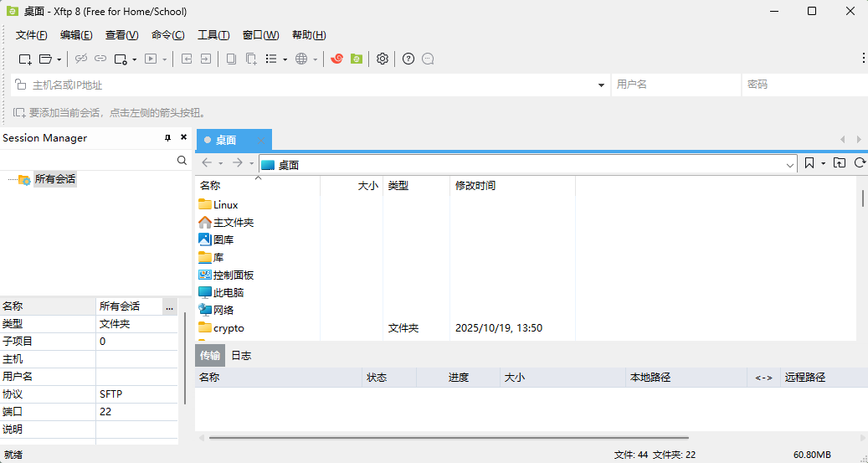The image size is (868, 463).
Task: Sort files by 修改时间 column header
Action: [x=475, y=186]
